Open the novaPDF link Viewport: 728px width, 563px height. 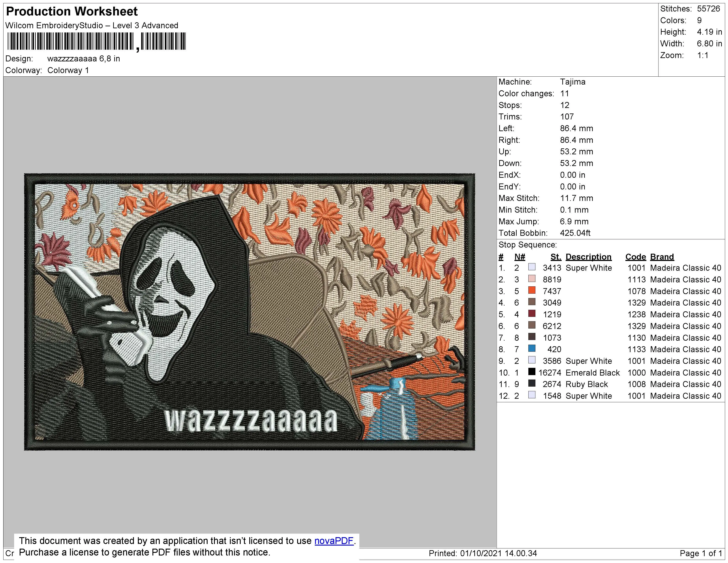coord(334,541)
